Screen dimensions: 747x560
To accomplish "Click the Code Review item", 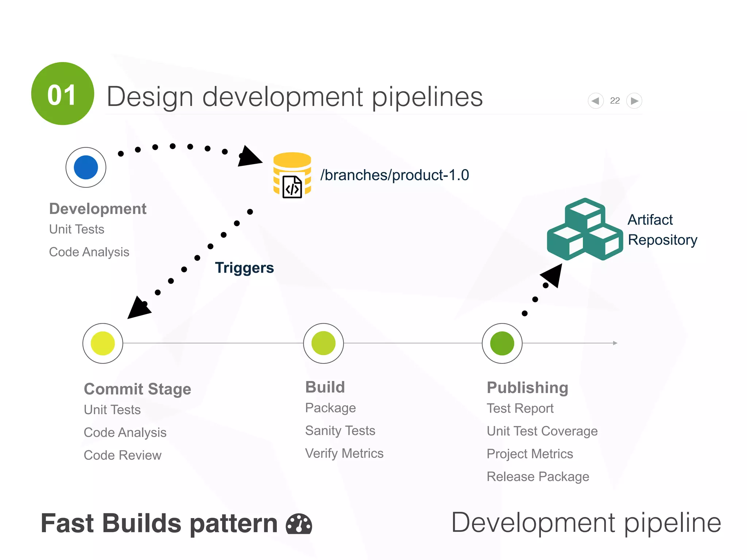I will (x=123, y=455).
